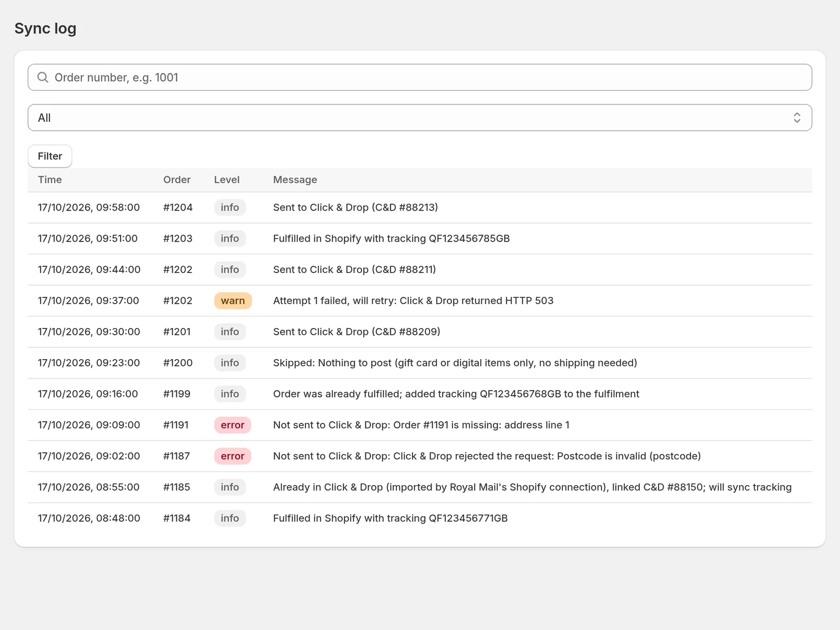The image size is (840, 630).
Task: Click the Level column header
Action: coord(227,180)
